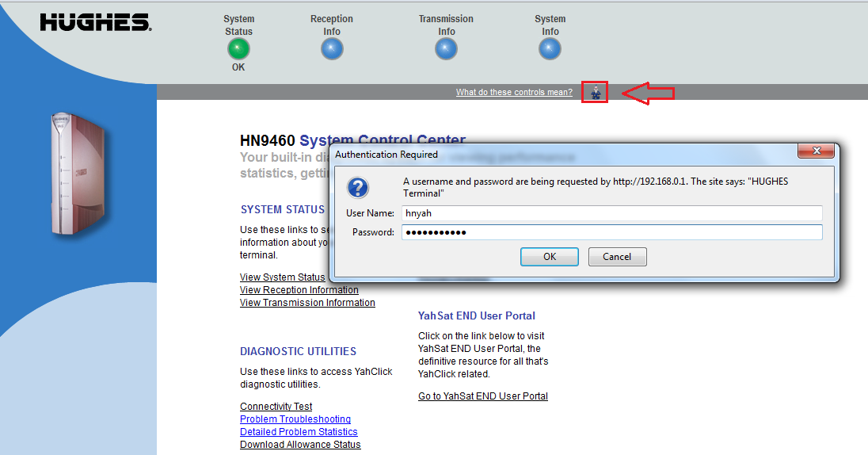
Task: Go to YahSat END User Portal link
Action: pyautogui.click(x=483, y=396)
